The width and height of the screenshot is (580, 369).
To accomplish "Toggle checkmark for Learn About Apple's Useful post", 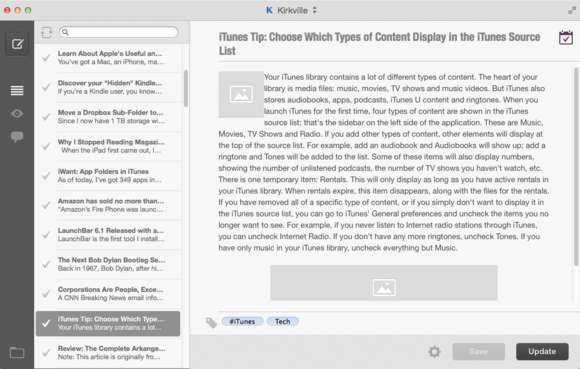I will [46, 58].
